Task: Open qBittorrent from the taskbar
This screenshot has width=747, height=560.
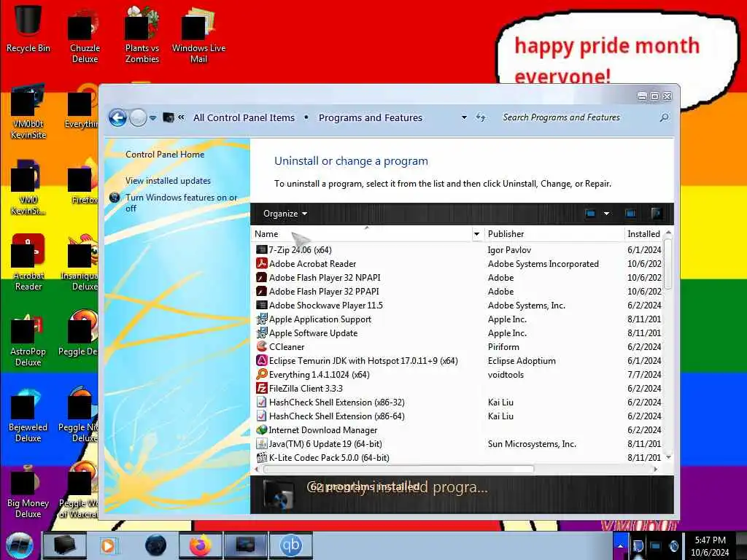Action: pyautogui.click(x=291, y=545)
